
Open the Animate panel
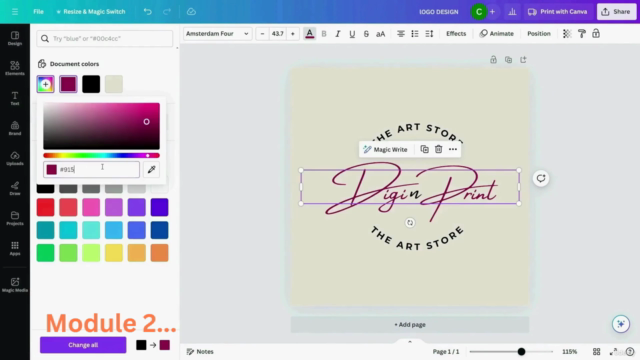tap(496, 34)
